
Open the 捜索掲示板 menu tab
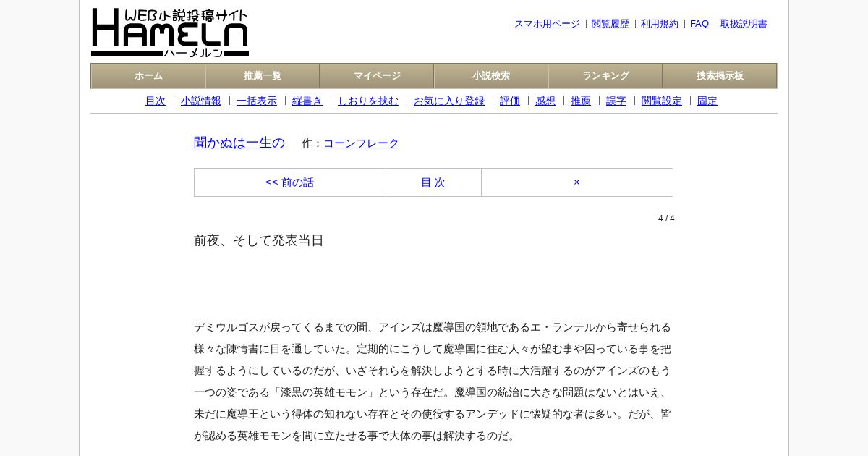[720, 76]
